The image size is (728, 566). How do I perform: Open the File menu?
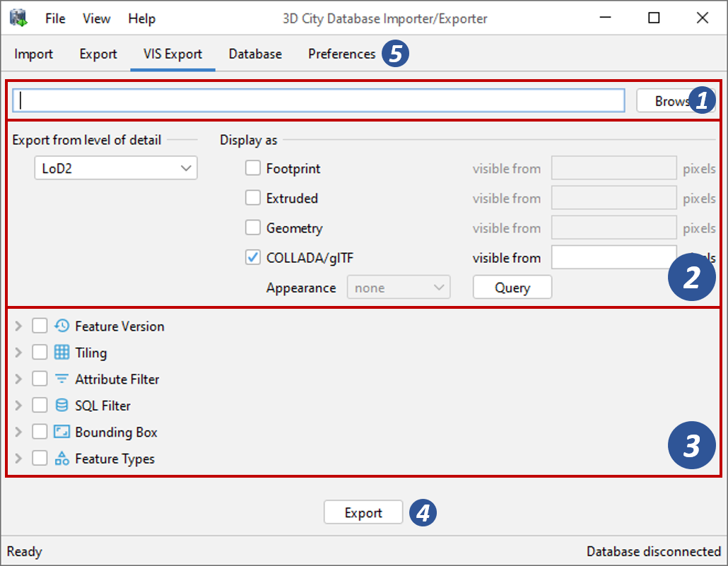pos(55,18)
